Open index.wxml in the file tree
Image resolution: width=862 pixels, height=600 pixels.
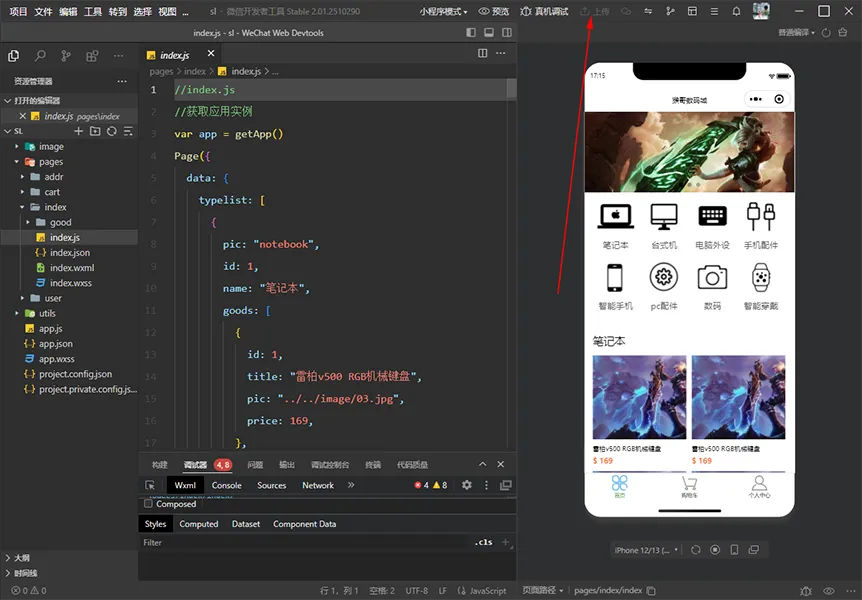tap(71, 268)
